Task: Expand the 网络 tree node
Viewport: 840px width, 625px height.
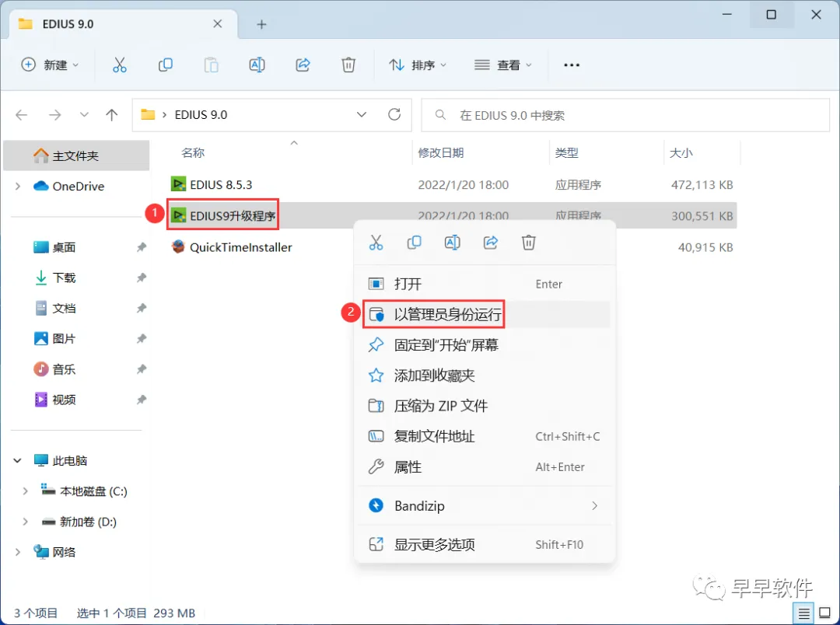Action: click(18, 552)
